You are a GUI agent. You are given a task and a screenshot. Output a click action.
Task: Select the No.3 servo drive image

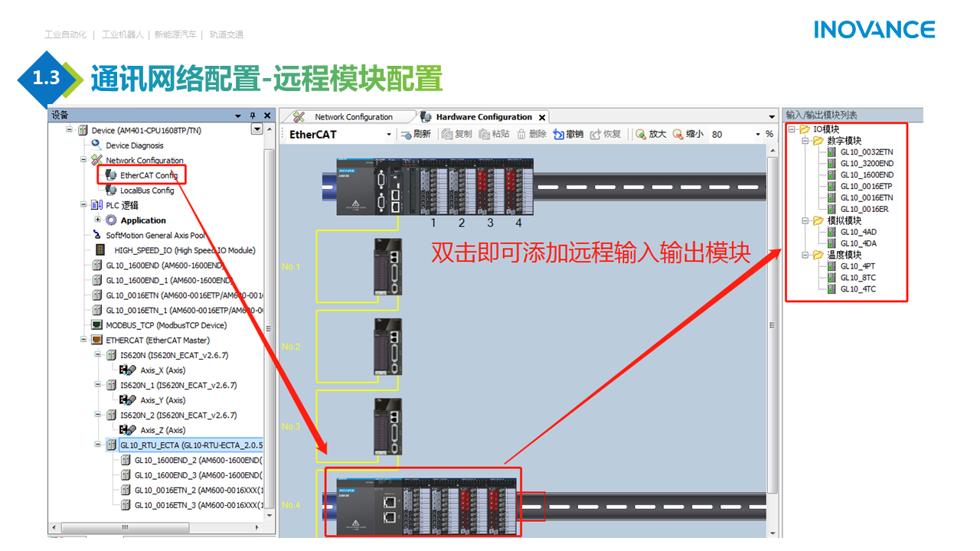click(x=389, y=426)
